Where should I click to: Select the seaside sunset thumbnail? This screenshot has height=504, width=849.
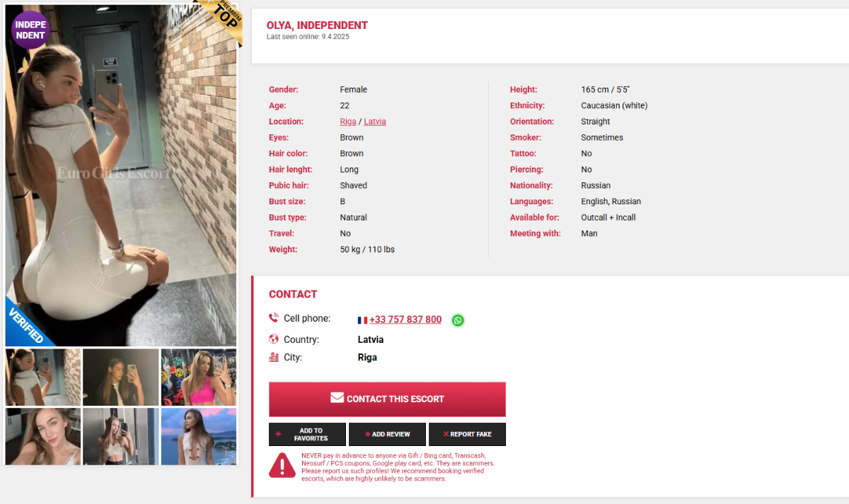coord(199,437)
